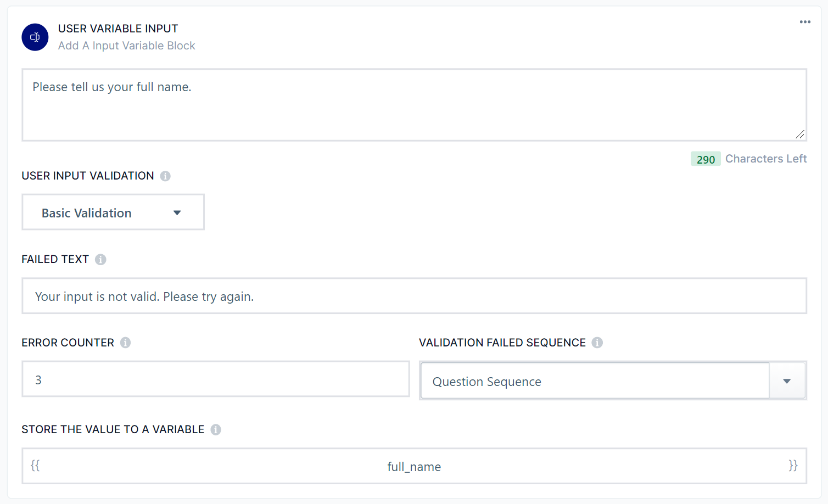Click the Error Counter field showing 3
The height and width of the screenshot is (504, 828).
(x=215, y=379)
